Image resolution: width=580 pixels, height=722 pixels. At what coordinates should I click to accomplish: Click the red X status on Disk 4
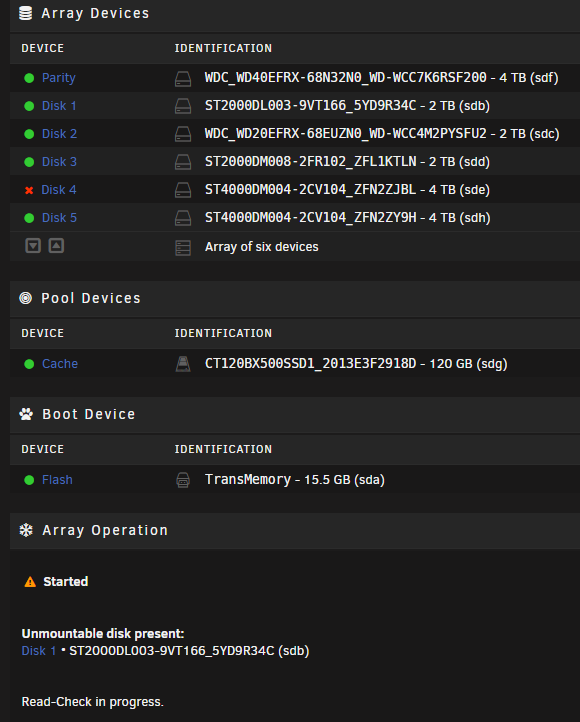(29, 190)
